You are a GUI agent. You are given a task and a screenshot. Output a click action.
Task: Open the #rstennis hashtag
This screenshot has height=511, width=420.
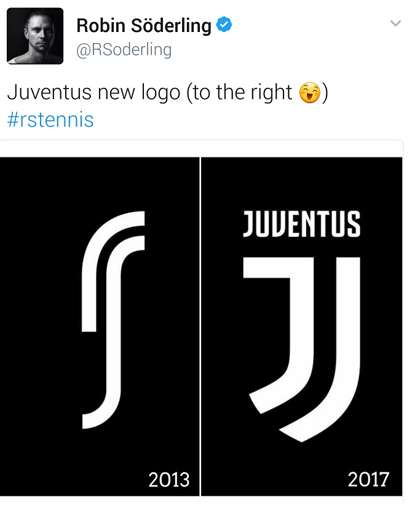(x=50, y=119)
